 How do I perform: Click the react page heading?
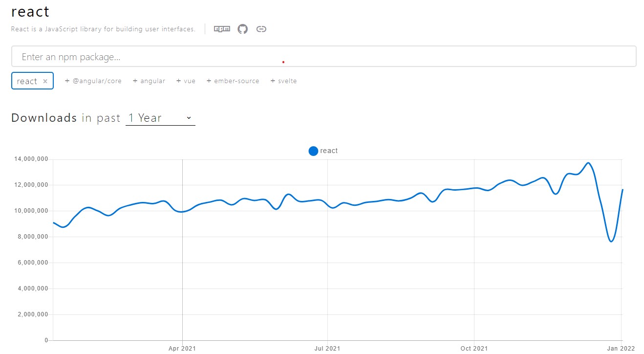pos(30,11)
